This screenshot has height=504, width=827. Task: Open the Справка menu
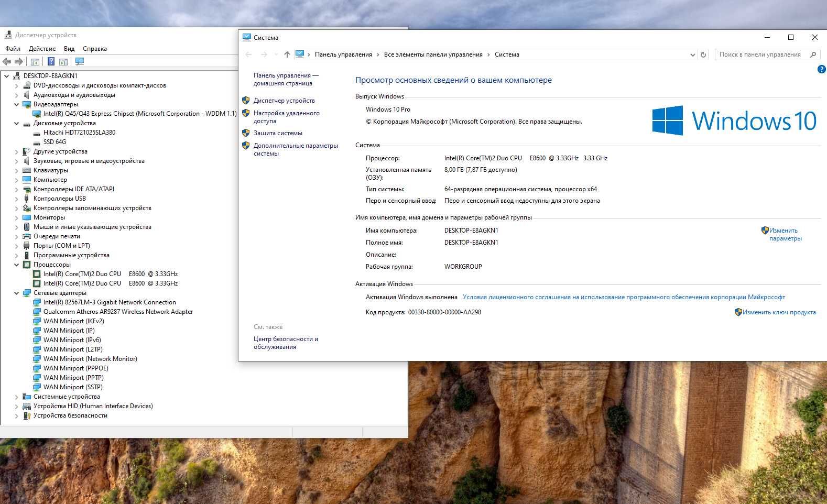(x=95, y=49)
